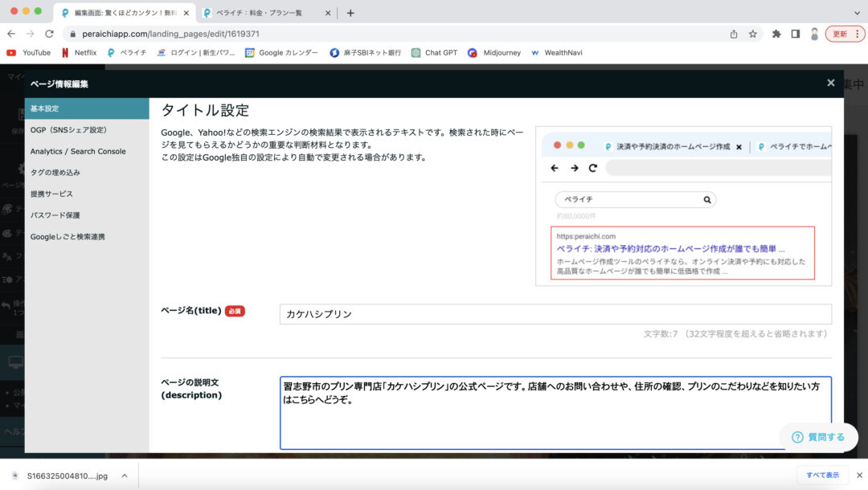Focus the ページの説明文 description textarea
Image resolution: width=868 pixels, height=490 pixels.
pyautogui.click(x=555, y=413)
